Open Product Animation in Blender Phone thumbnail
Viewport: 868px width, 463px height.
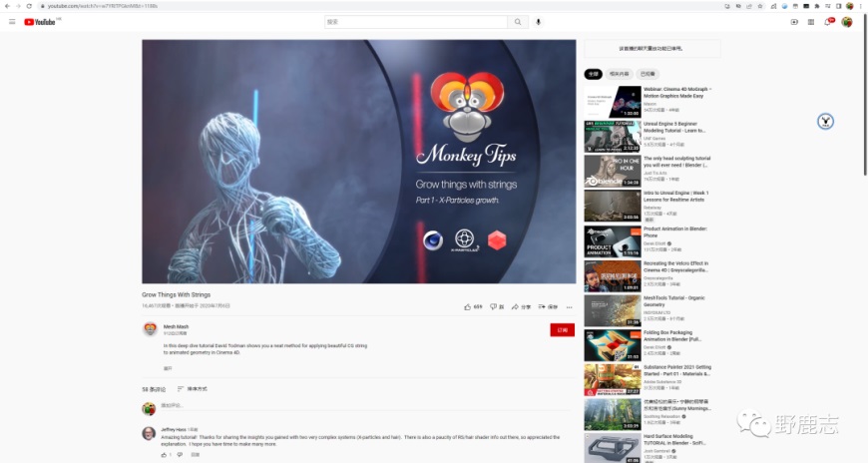coord(613,240)
